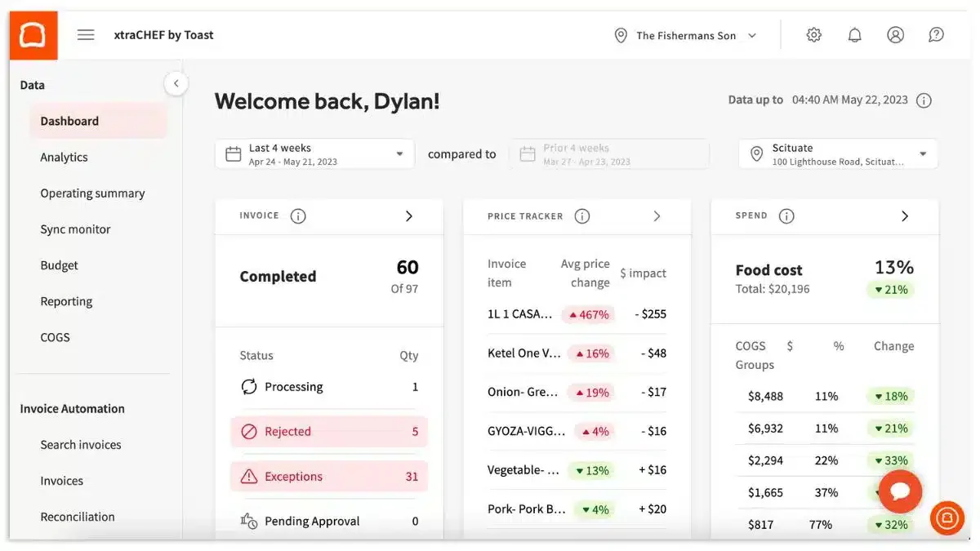Open Operating summary in the sidebar
The width and height of the screenshot is (980, 551).
(92, 193)
